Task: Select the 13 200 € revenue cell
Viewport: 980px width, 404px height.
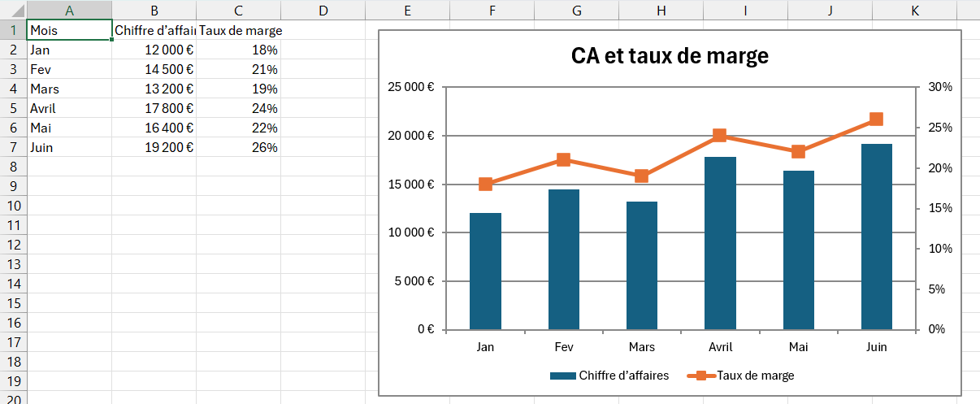Action: pos(154,89)
